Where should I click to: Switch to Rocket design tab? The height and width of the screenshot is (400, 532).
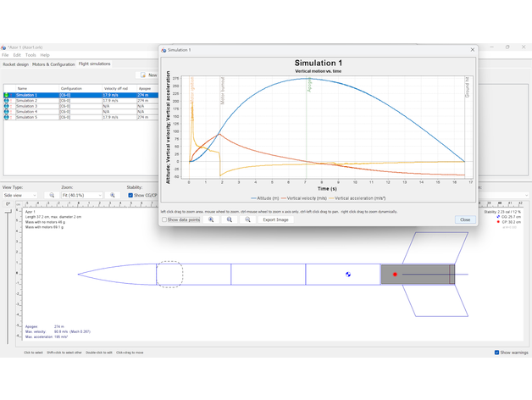pyautogui.click(x=15, y=64)
